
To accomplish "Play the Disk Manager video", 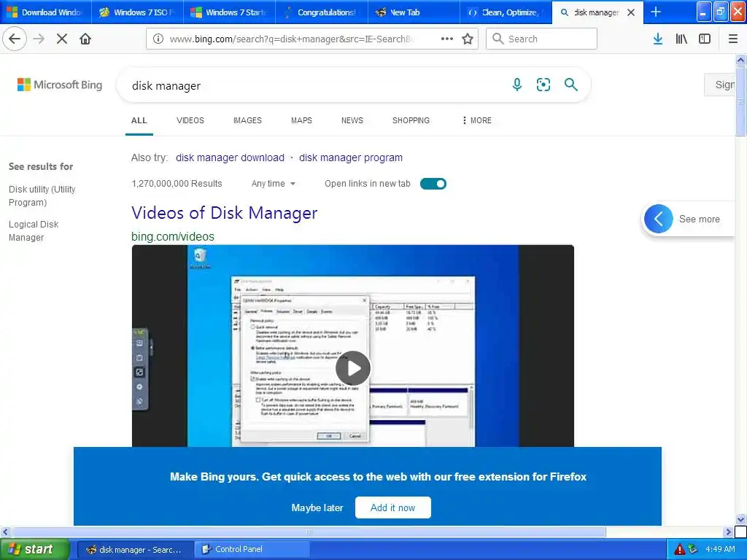I will (x=352, y=368).
